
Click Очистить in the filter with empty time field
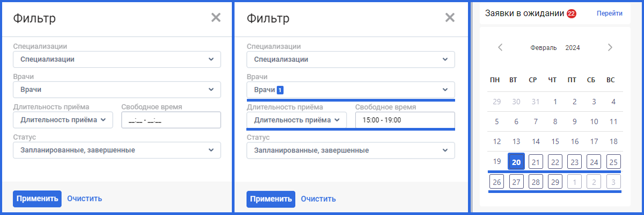[84, 198]
